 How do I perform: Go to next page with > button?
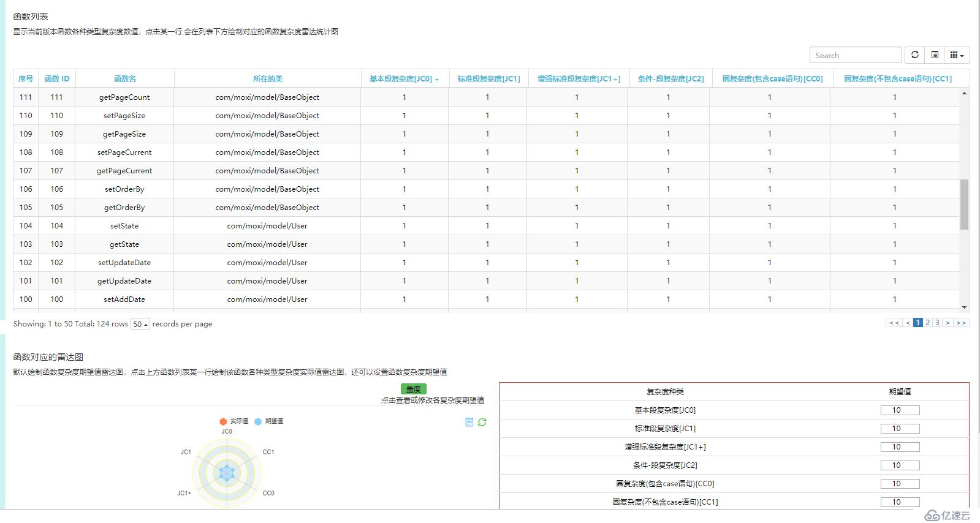point(948,323)
